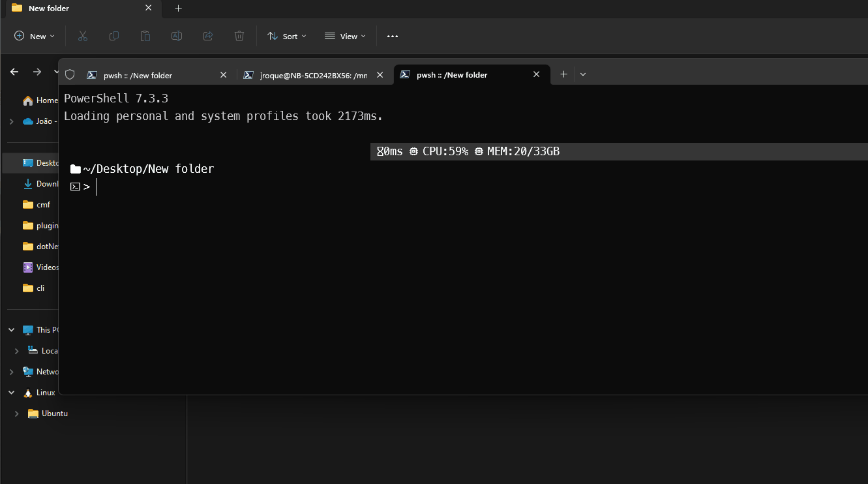Open the View dropdown menu

click(x=346, y=36)
